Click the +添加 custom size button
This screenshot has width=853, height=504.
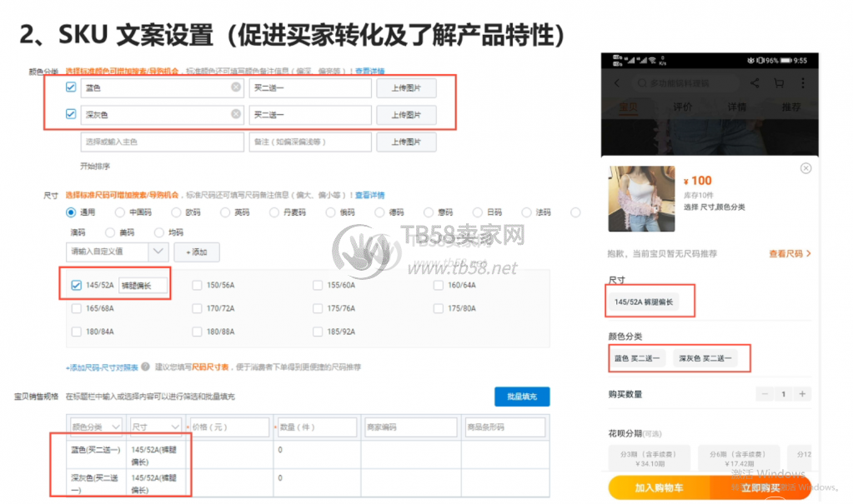(197, 252)
